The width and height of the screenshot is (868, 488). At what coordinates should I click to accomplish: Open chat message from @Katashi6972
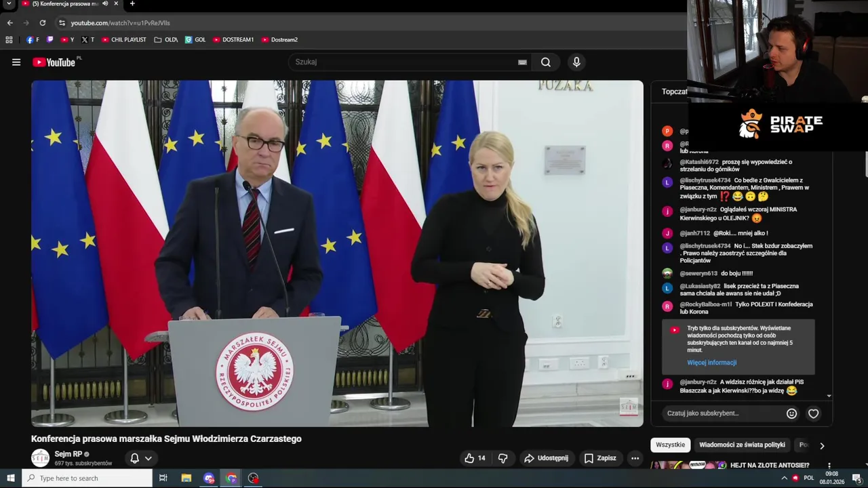[x=739, y=165]
